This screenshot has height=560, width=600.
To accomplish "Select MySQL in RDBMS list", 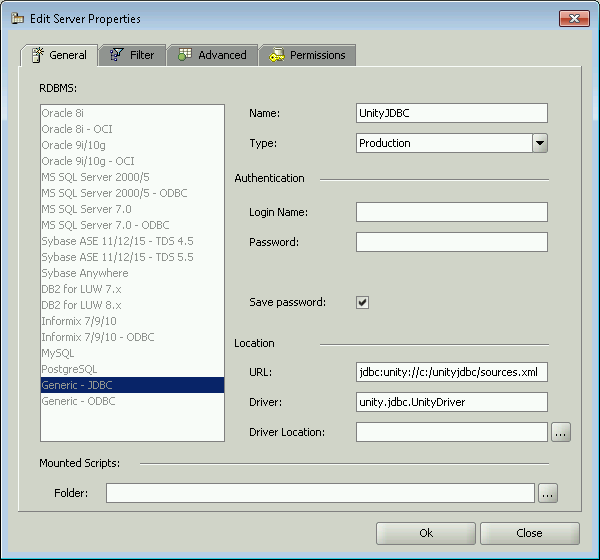I will pos(132,353).
